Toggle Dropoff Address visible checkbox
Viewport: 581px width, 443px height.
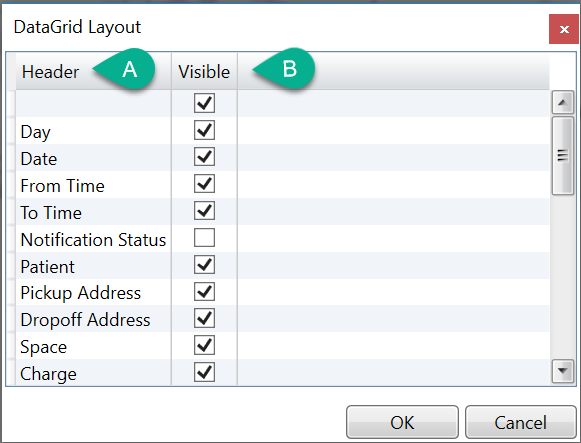click(204, 319)
